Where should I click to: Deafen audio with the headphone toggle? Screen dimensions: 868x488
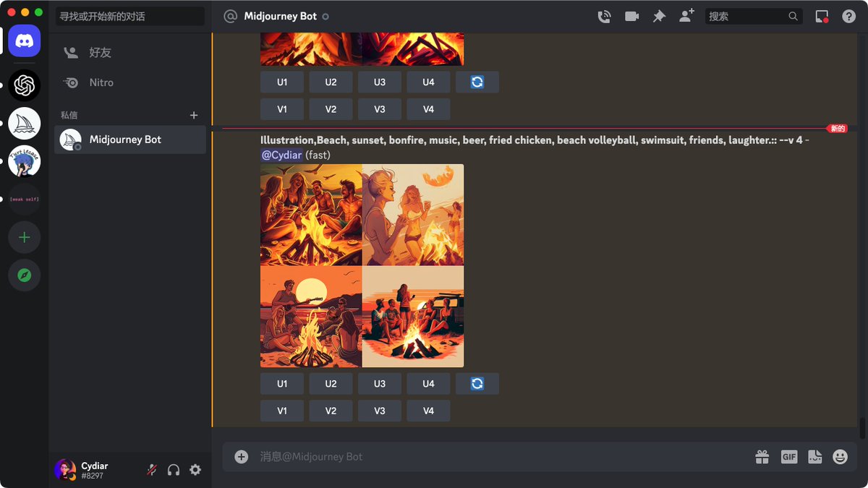[173, 469]
